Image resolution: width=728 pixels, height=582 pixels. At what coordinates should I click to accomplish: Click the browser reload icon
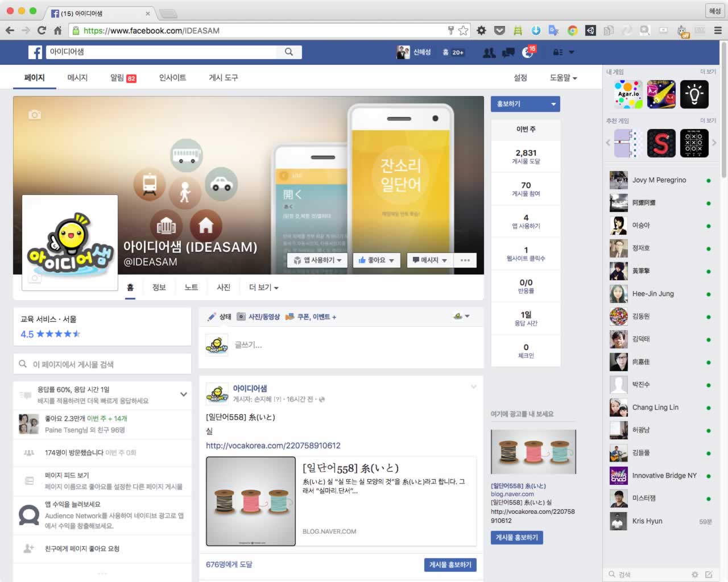[42, 31]
